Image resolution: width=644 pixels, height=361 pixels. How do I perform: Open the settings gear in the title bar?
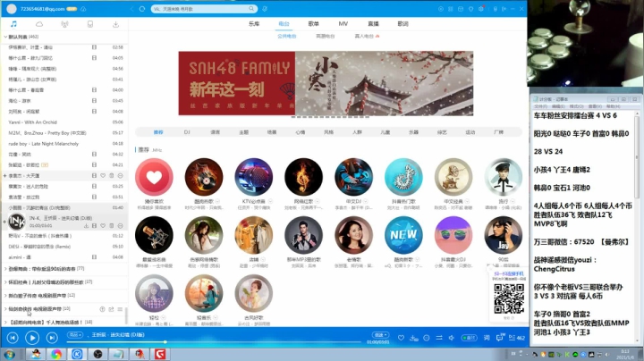pos(481,9)
